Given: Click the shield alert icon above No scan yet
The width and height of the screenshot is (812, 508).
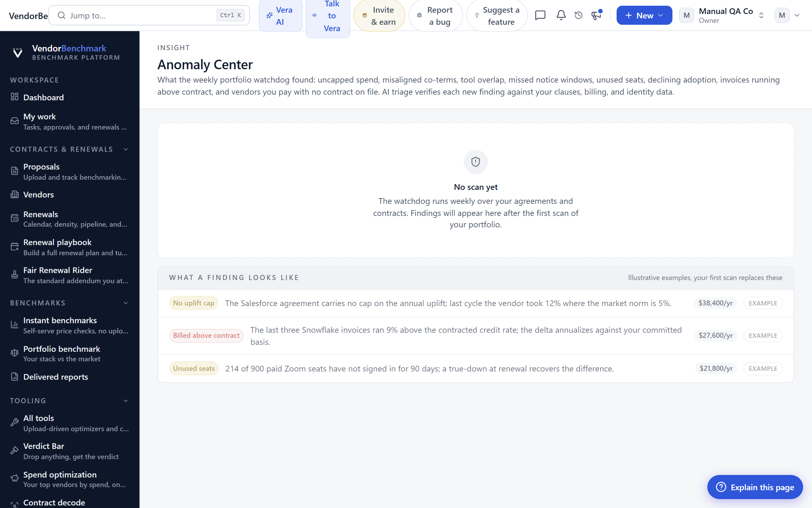Looking at the screenshot, I should click(x=475, y=162).
